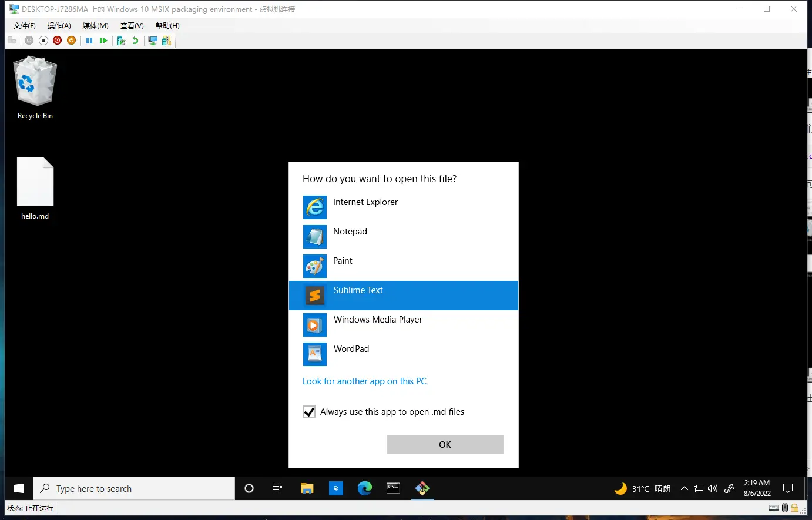Open the 媒体(M) menu
This screenshot has width=812, height=520.
pos(95,26)
